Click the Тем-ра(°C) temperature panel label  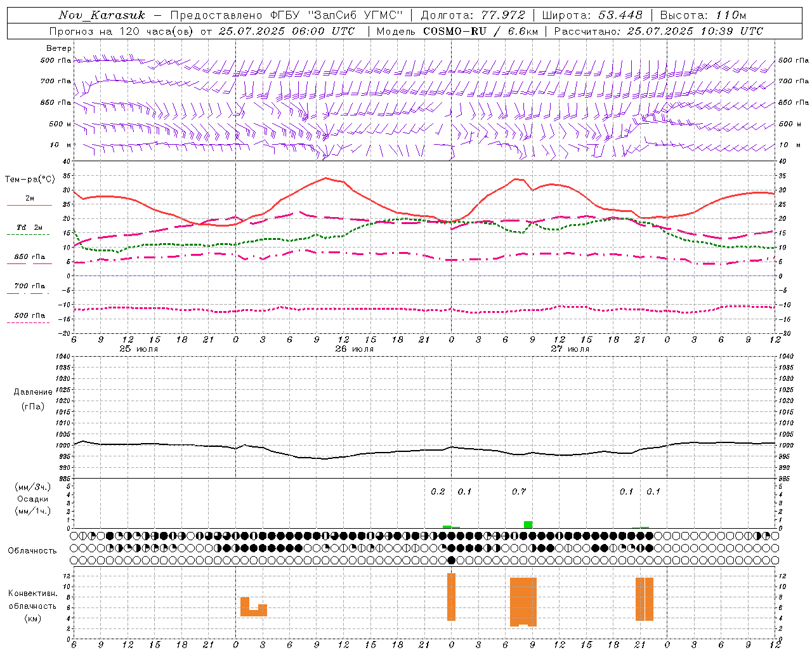(x=30, y=180)
